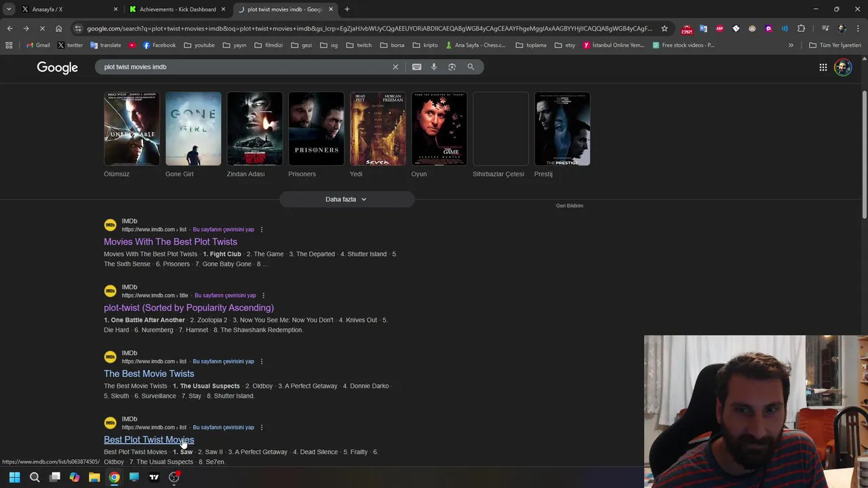
Task: Open the more-options dots for the plot-twist popularity result
Action: [263, 296]
